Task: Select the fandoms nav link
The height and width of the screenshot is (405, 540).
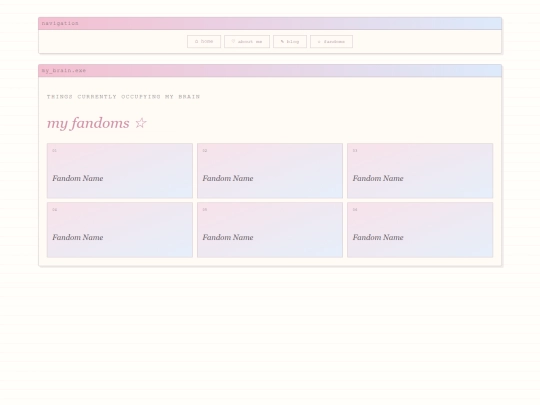Action: pyautogui.click(x=331, y=41)
